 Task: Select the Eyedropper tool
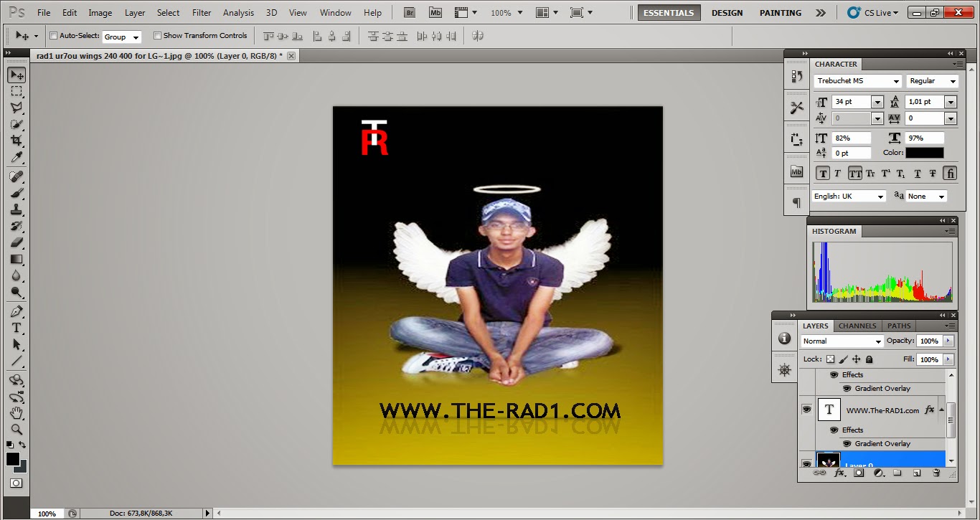16,157
